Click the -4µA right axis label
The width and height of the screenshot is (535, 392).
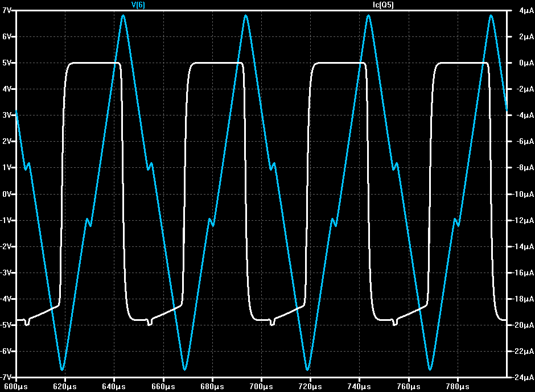tap(525, 115)
